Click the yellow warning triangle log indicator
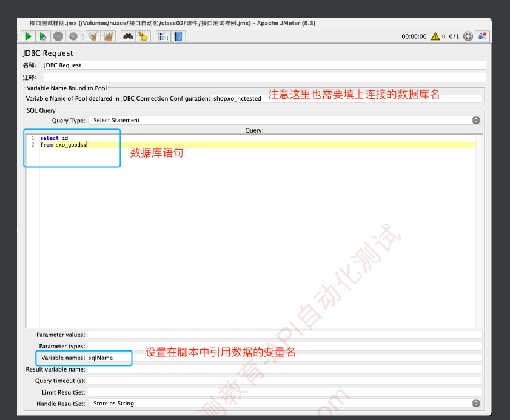Screen dimensions: 510x420 pyautogui.click(x=435, y=36)
